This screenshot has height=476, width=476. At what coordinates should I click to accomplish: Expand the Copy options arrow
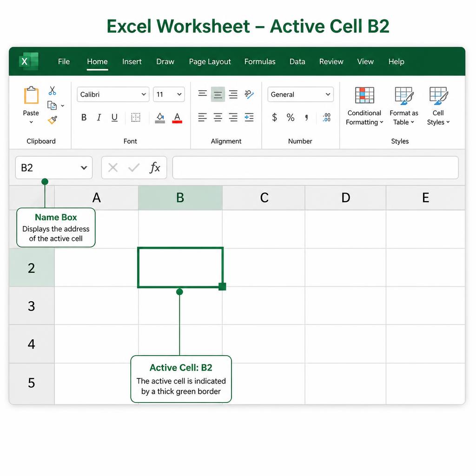pos(63,106)
